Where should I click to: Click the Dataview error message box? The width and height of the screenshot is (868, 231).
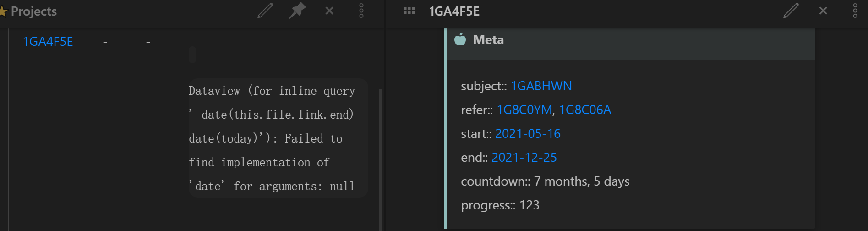278,138
